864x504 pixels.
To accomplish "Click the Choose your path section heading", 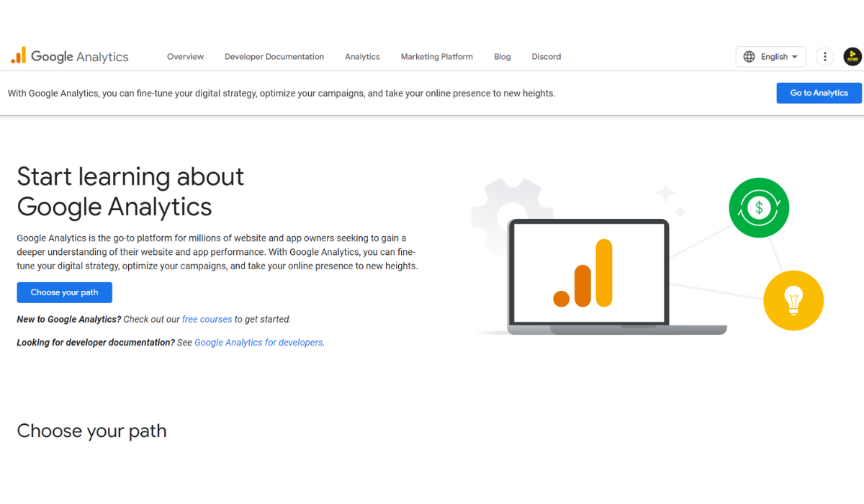I will pyautogui.click(x=91, y=431).
